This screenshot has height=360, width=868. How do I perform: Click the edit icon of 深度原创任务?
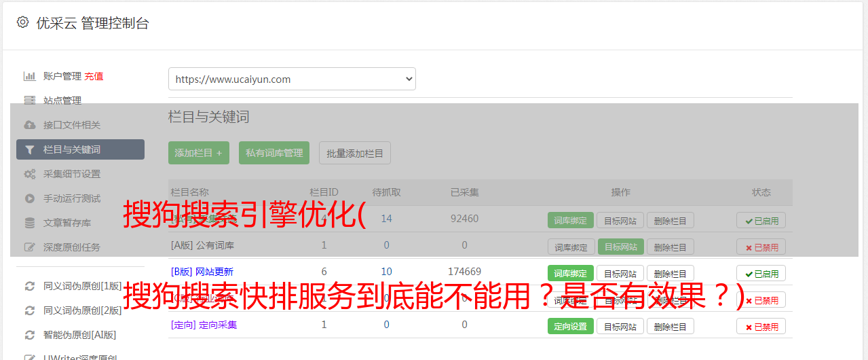pyautogui.click(x=30, y=247)
